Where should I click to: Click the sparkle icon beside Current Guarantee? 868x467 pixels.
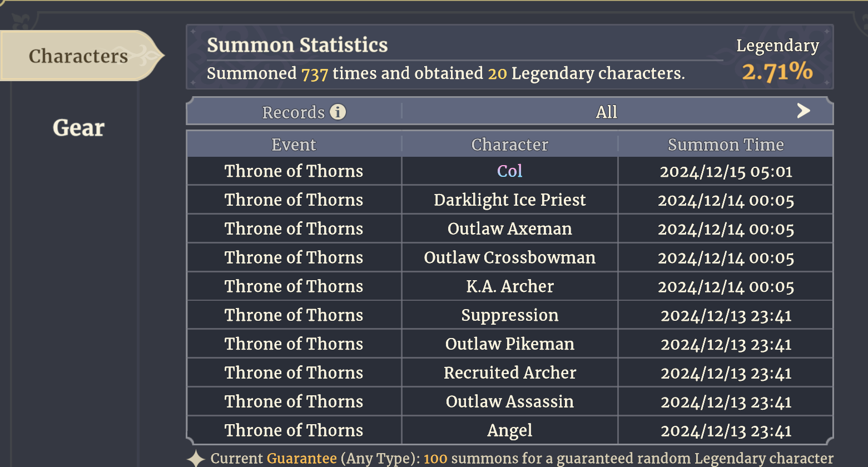tap(196, 459)
